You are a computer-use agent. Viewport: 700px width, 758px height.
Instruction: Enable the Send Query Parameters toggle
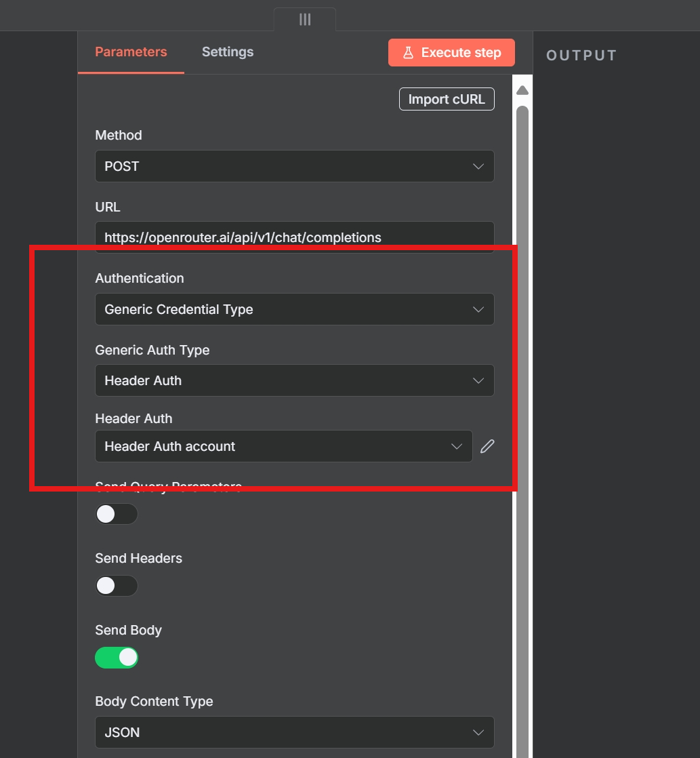point(117,514)
